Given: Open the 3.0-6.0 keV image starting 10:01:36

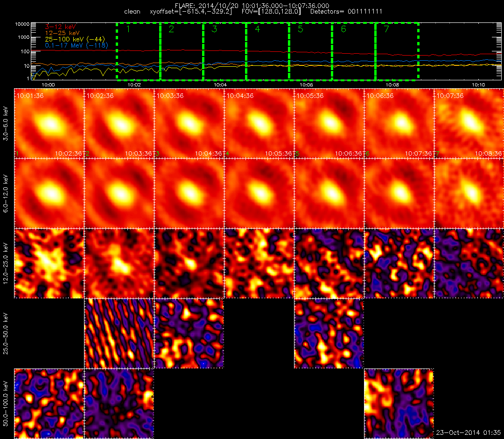Looking at the screenshot, I should pos(49,123).
